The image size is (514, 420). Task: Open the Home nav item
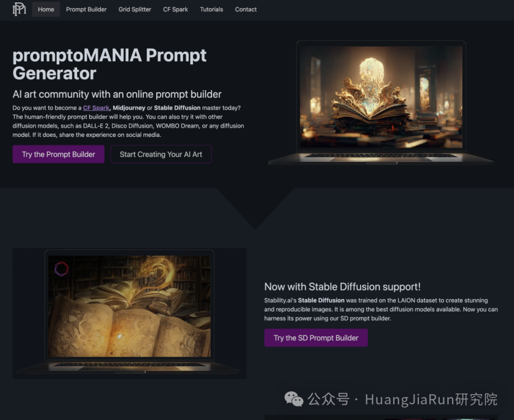coord(46,10)
